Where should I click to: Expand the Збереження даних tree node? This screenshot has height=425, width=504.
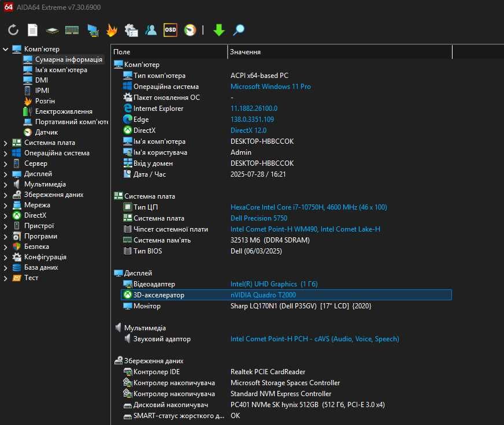pos(5,195)
